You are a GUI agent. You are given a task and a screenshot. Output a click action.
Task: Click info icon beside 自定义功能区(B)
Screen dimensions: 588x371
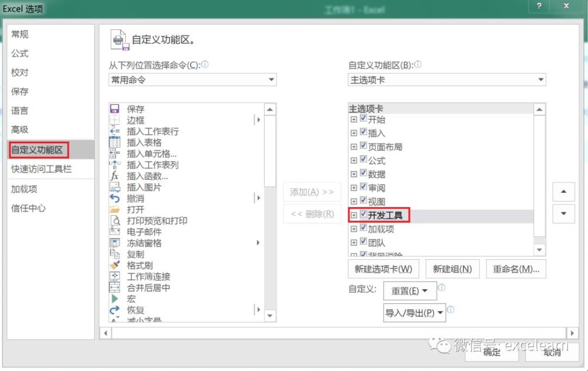(x=417, y=65)
